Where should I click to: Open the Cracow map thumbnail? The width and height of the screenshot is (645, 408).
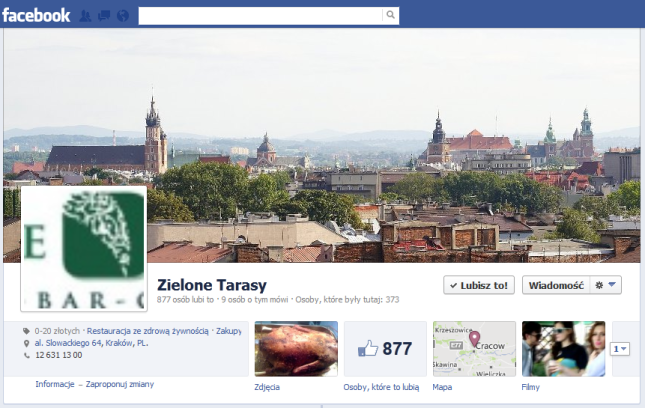474,349
